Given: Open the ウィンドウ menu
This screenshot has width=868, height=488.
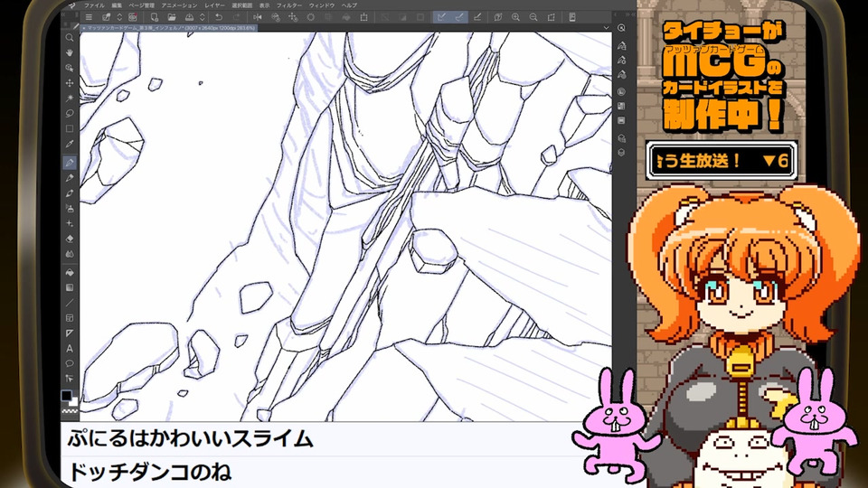Looking at the screenshot, I should click(x=322, y=5).
